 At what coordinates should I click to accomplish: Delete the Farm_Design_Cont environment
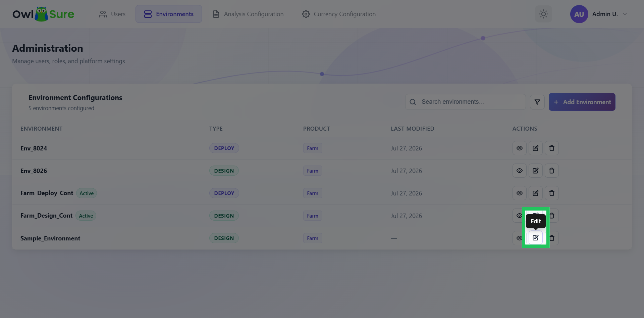tap(552, 216)
